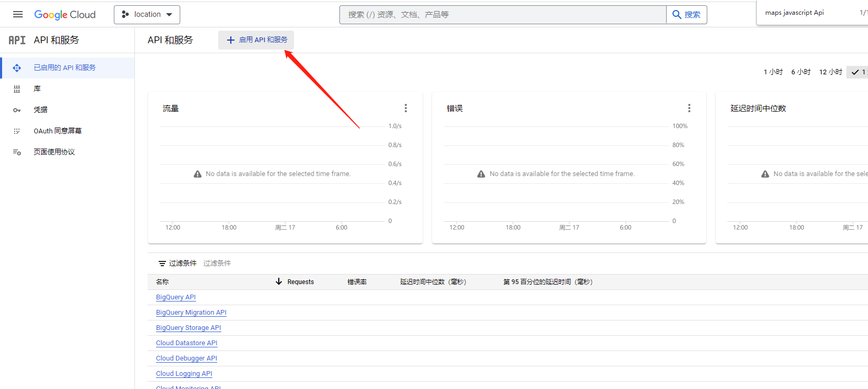868x389 pixels.
Task: Open 库 library in sidebar
Action: click(x=67, y=89)
